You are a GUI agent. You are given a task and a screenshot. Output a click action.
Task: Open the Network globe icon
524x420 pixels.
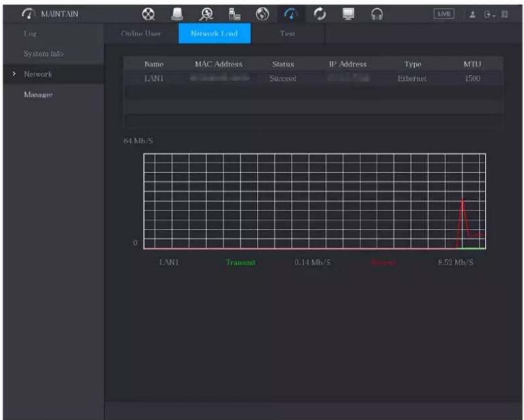click(x=262, y=14)
